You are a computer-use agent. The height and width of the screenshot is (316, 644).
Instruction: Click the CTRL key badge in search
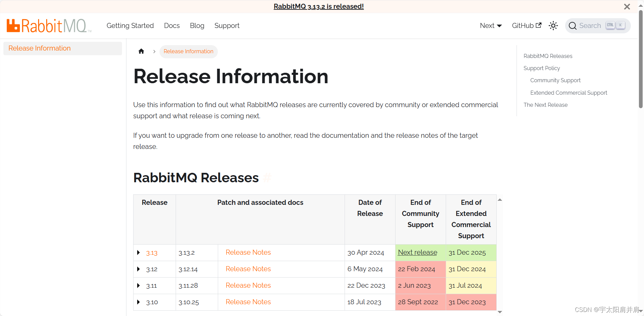pyautogui.click(x=610, y=25)
